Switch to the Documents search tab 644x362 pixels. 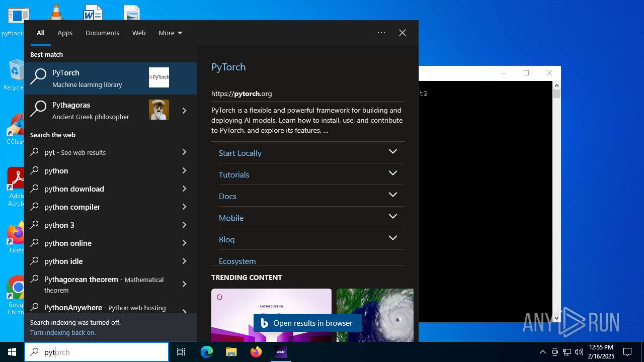tap(102, 33)
